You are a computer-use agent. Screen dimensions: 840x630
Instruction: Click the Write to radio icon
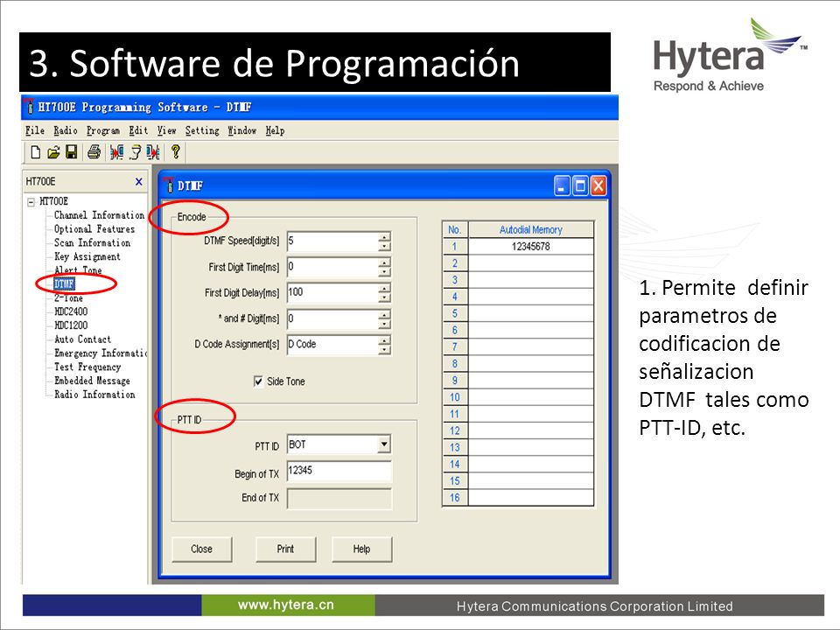[x=153, y=152]
